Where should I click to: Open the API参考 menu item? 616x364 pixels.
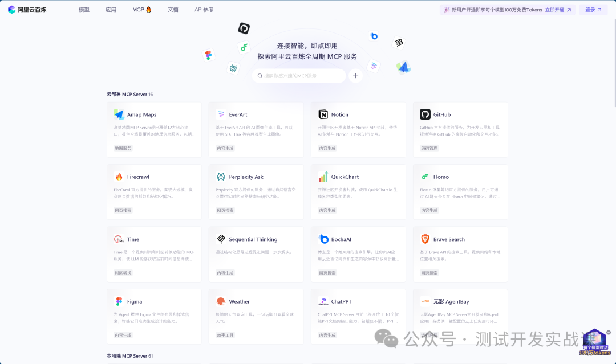tap(204, 10)
